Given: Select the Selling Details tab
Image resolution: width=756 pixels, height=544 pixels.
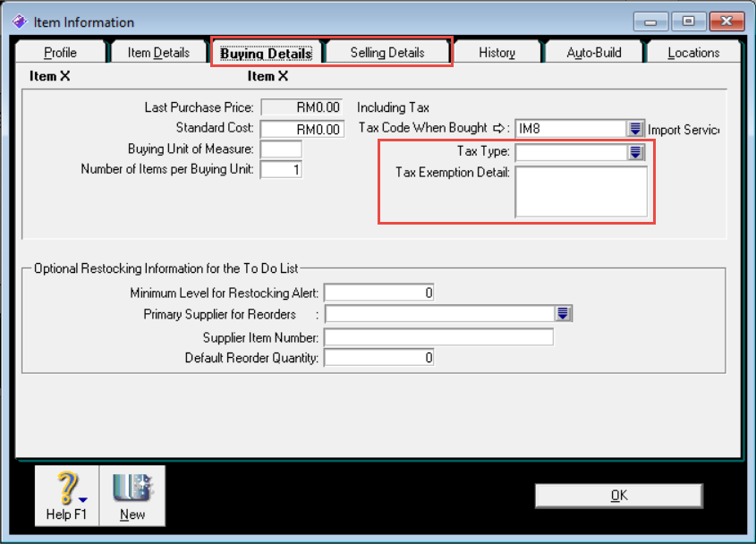Looking at the screenshot, I should 386,53.
